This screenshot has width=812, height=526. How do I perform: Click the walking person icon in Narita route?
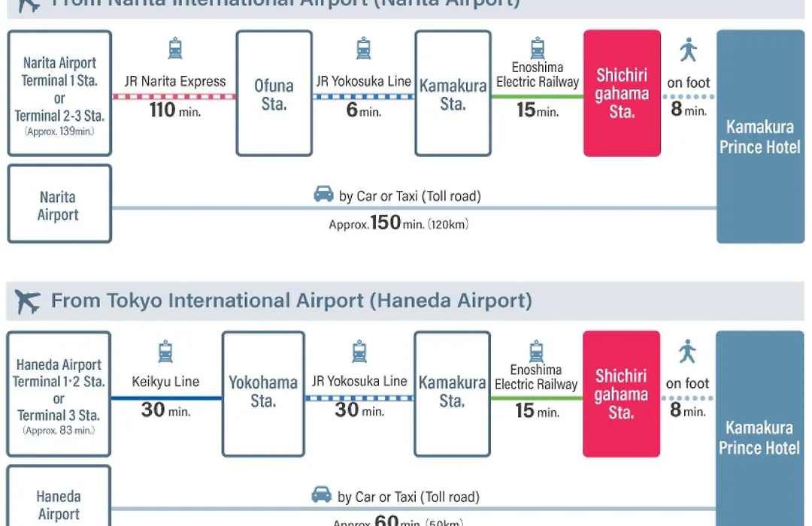(x=688, y=50)
